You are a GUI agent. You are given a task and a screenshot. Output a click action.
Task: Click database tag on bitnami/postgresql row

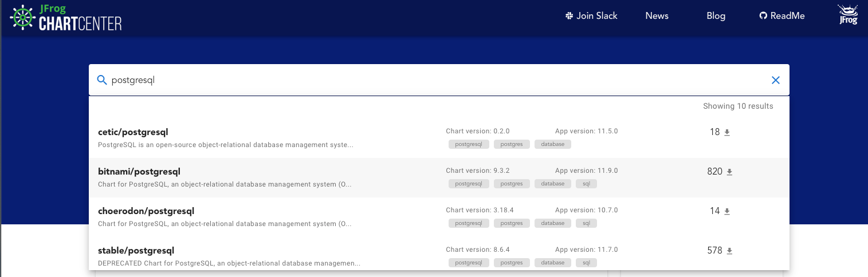point(553,184)
